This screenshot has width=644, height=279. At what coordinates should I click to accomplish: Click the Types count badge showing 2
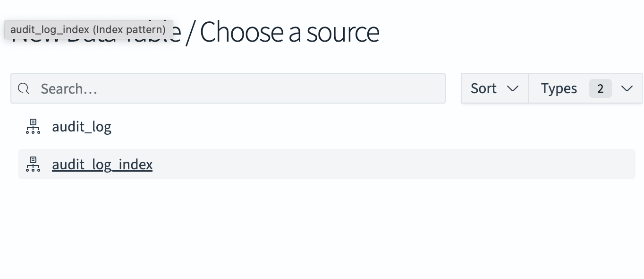[x=600, y=88]
